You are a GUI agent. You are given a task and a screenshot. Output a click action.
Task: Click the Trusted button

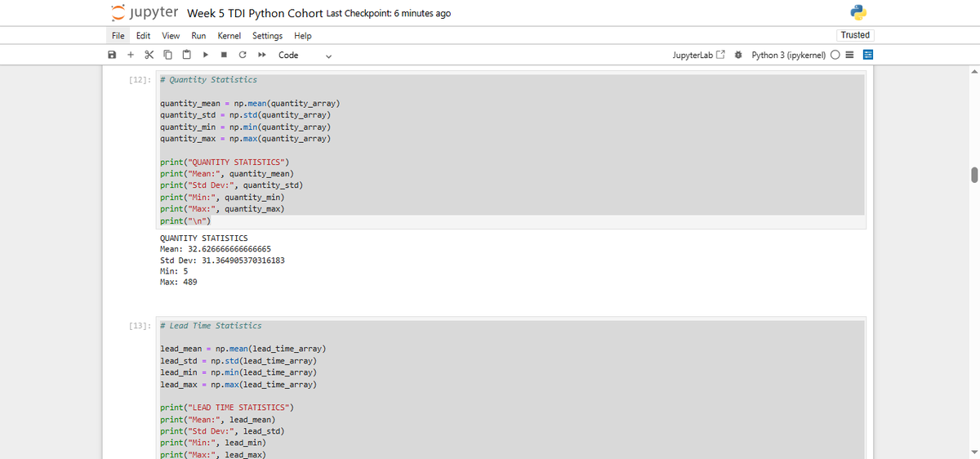click(855, 35)
